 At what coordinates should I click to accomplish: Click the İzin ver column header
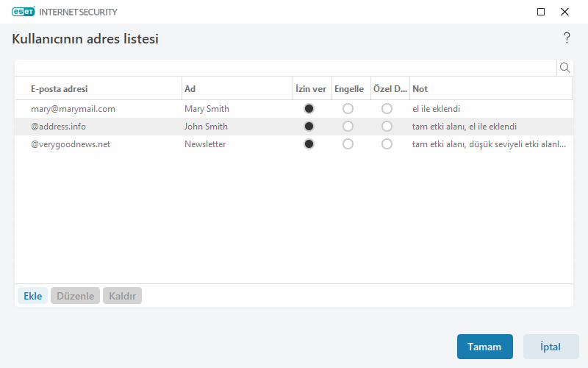(310, 89)
